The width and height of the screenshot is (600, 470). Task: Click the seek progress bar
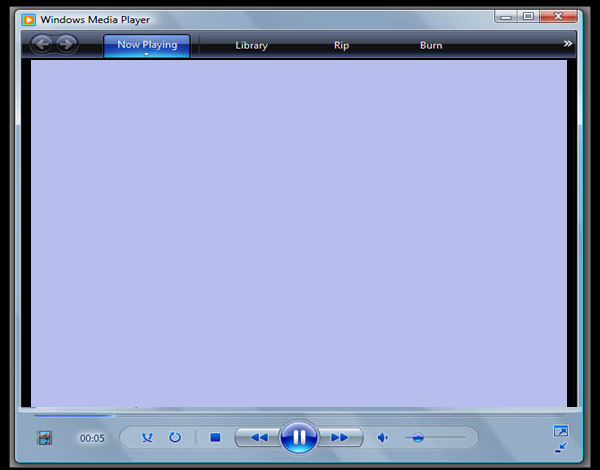pos(298,413)
